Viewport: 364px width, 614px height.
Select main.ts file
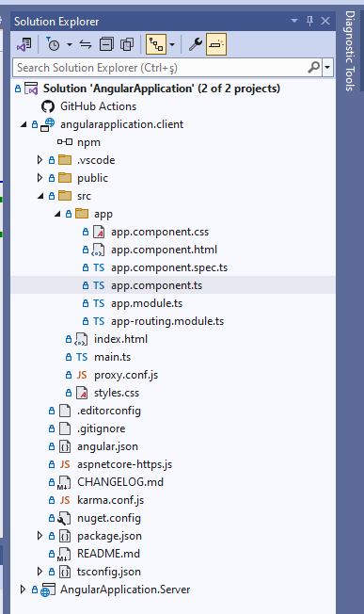(x=112, y=357)
